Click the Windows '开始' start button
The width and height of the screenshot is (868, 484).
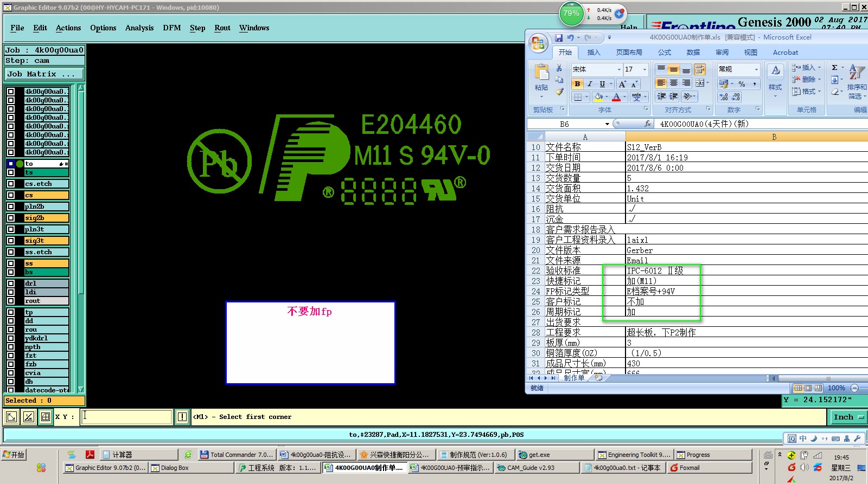[x=14, y=455]
